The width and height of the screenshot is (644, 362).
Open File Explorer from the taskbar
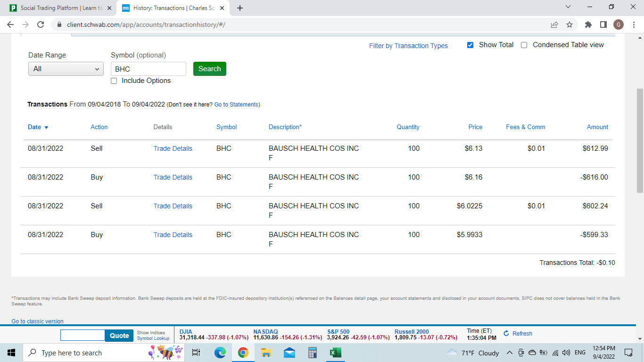coord(266,353)
